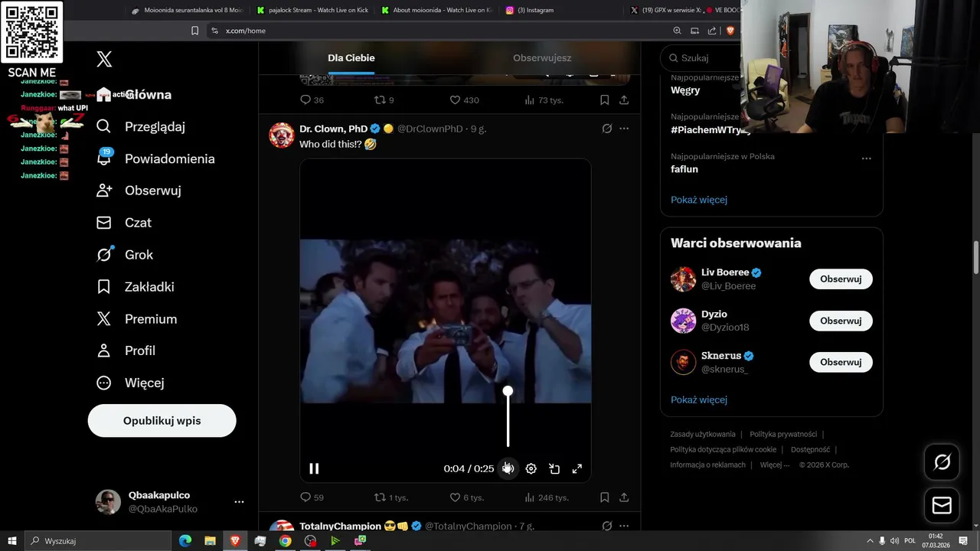Open Premium page
The image size is (980, 551).
tap(137, 319)
